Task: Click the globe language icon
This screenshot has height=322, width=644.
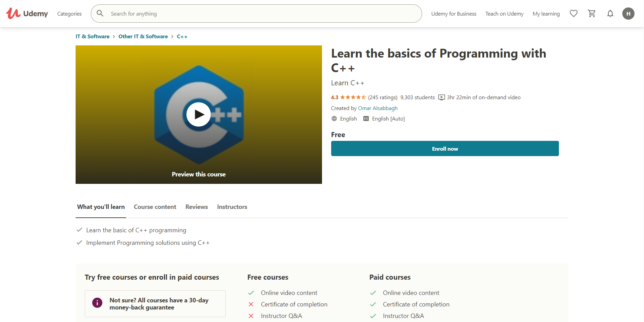Action: click(334, 119)
